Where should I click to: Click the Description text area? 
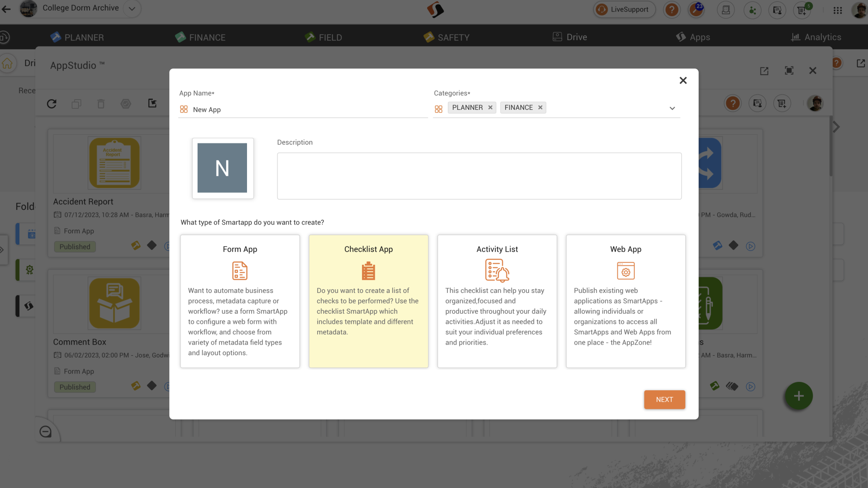(479, 176)
